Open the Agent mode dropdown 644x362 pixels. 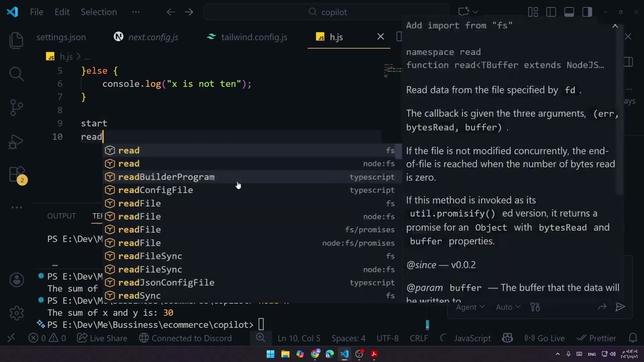tap(470, 307)
